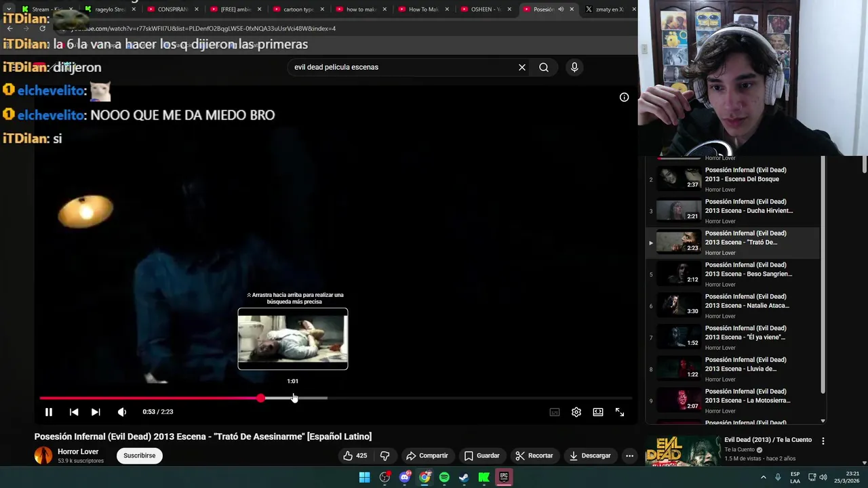The image size is (868, 488).
Task: Select playlist item Beso Sangriento
Action: pos(732,274)
